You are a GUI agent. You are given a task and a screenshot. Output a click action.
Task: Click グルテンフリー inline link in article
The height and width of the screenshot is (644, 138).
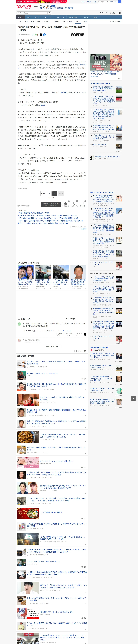(82, 65)
